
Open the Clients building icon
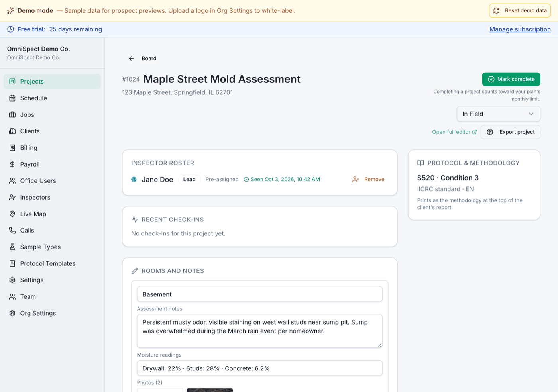point(12,131)
